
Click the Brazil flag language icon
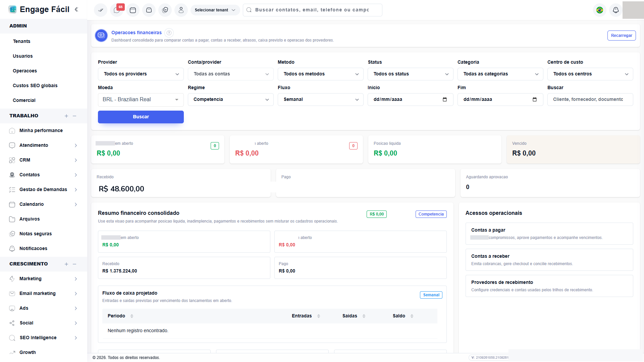(x=600, y=10)
